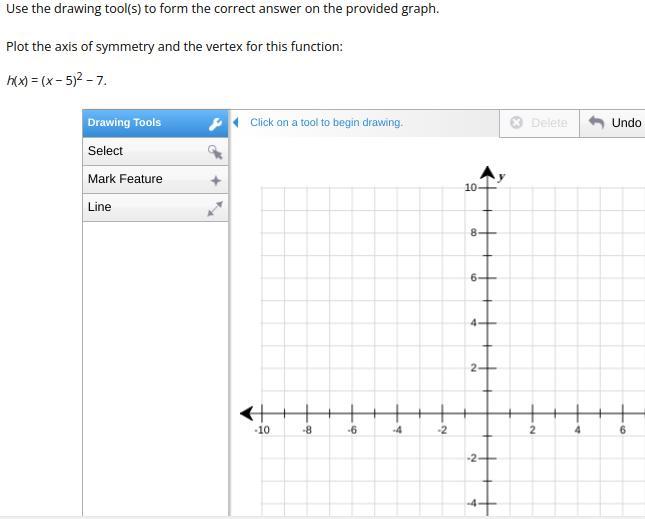Click the circled X icon beside Delete
The width and height of the screenshot is (645, 519).
(516, 123)
